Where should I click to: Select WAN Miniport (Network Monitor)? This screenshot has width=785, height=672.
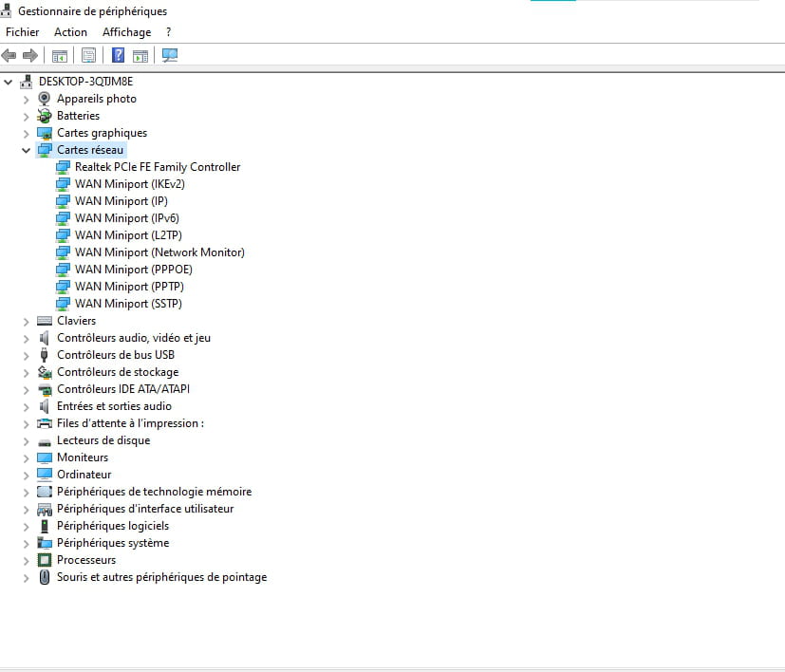pyautogui.click(x=159, y=252)
